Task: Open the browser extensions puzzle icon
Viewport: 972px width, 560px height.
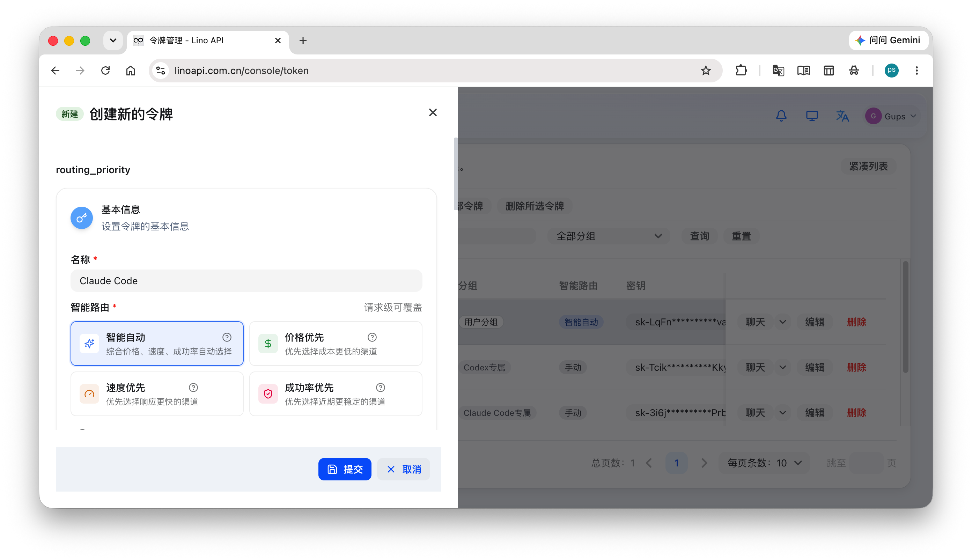Action: point(741,71)
